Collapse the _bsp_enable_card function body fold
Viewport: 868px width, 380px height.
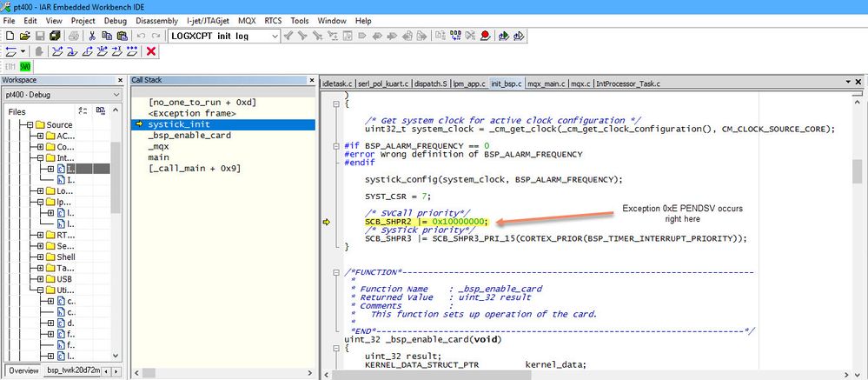pos(336,348)
